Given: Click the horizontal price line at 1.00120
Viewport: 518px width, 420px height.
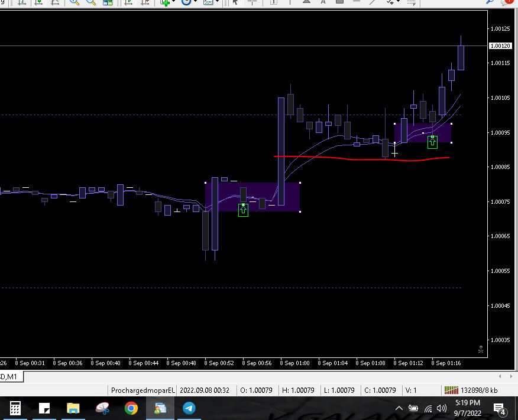Looking at the screenshot, I should click(244, 46).
